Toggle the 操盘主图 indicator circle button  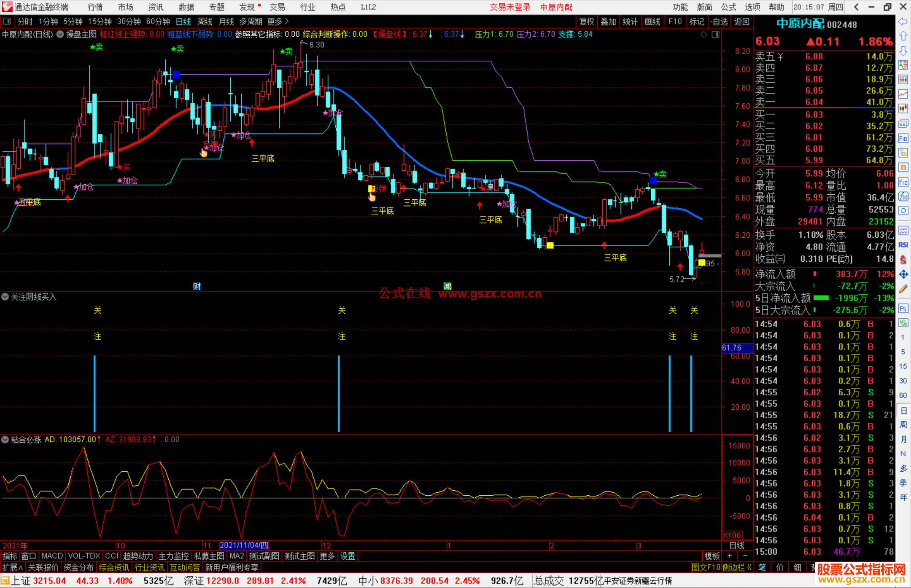[x=60, y=34]
